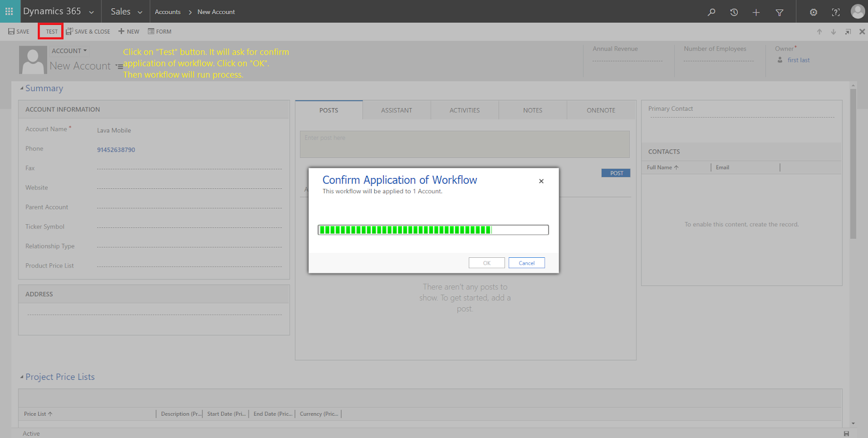The width and height of the screenshot is (868, 438).
Task: Sort by Start Date column header
Action: 226,414
